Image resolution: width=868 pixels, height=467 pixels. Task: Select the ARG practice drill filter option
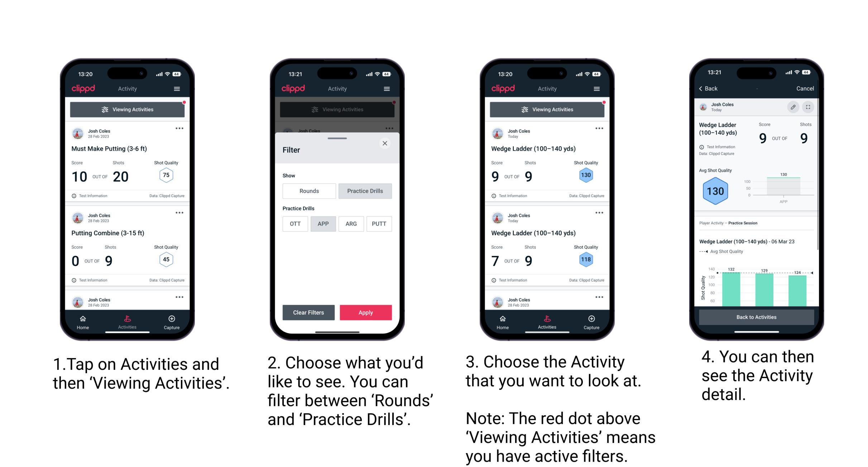[351, 224]
